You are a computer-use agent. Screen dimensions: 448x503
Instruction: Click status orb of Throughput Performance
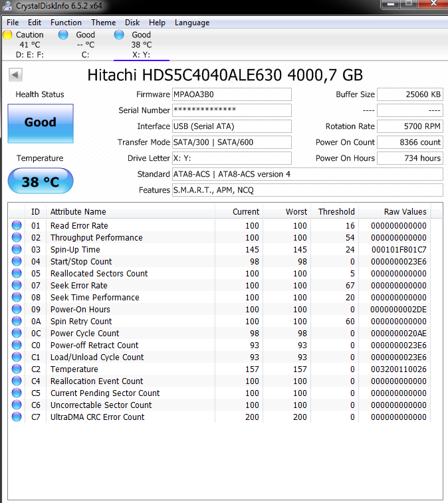[17, 237]
